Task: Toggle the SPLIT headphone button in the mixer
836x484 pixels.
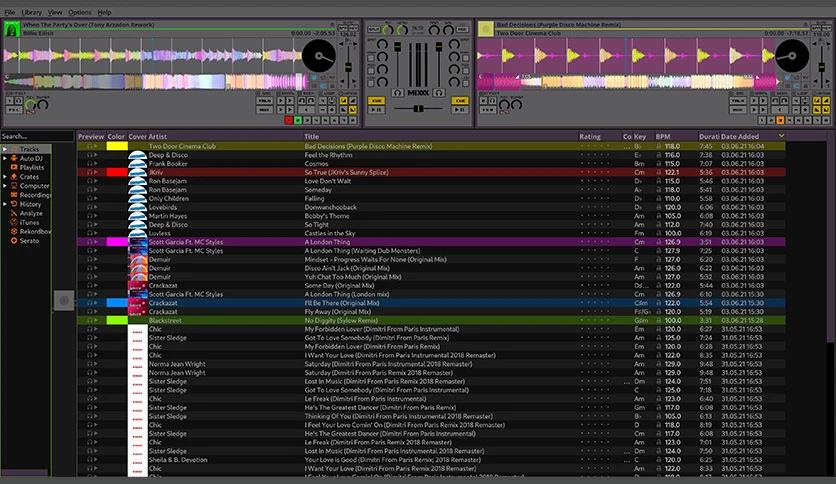Action: (x=374, y=29)
